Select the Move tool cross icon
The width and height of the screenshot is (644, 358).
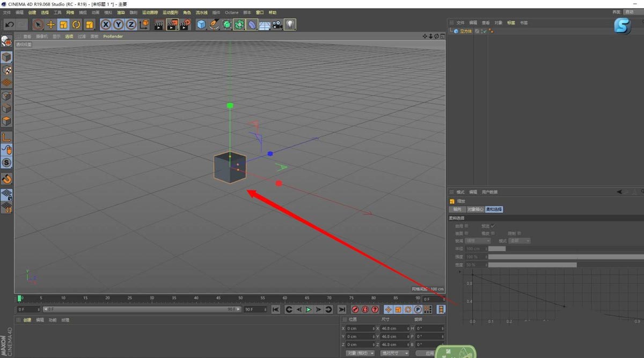(x=51, y=25)
